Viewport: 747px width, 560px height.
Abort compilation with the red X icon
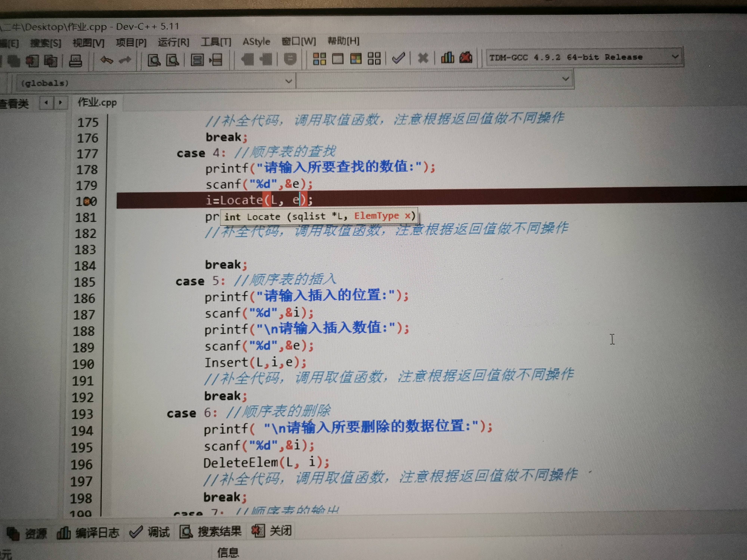point(423,58)
